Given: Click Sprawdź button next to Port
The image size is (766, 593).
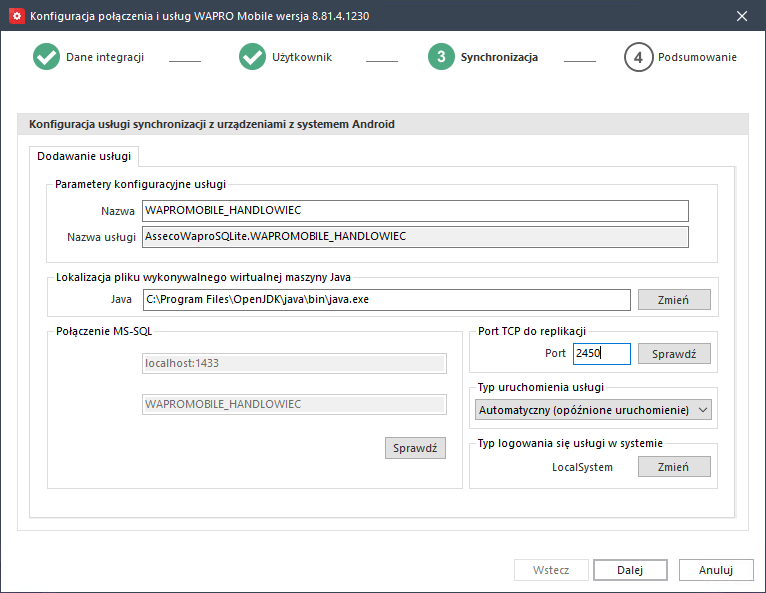Looking at the screenshot, I should (674, 354).
